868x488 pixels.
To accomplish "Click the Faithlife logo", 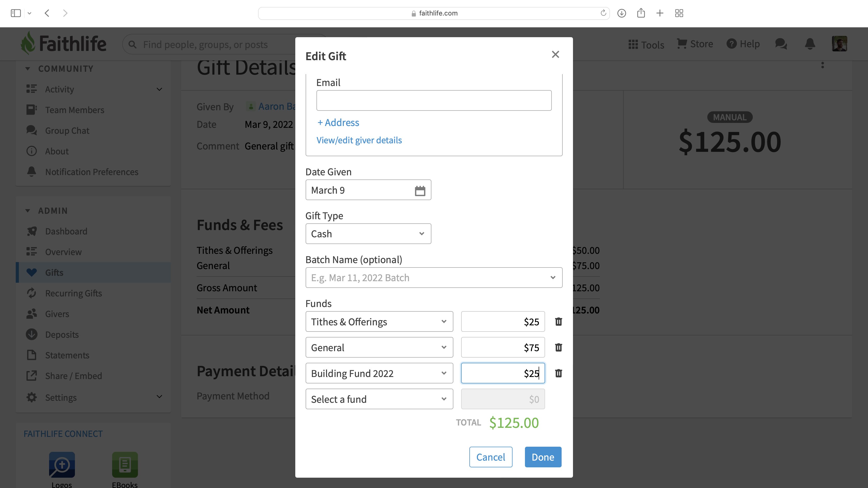I will pos(63,43).
